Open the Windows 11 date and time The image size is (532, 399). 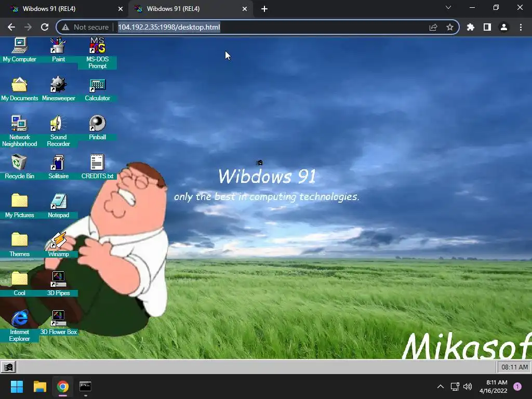coord(494,387)
